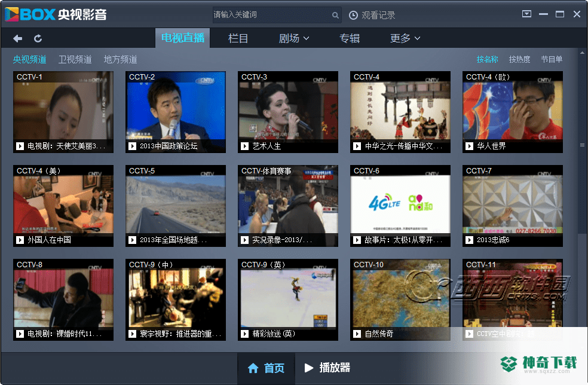
Task: Open the CCTV-9（中）channel thumbnail
Action: [x=176, y=300]
